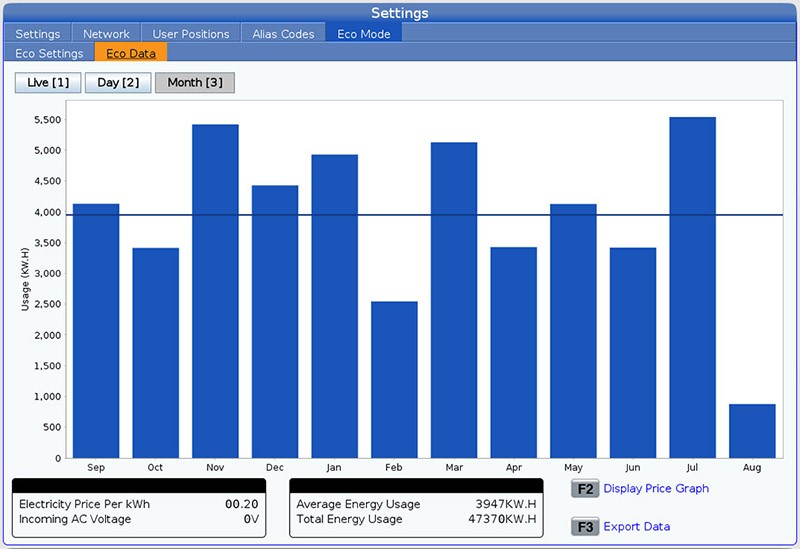The image size is (800, 549).
Task: Click the F3 key icon
Action: click(585, 526)
